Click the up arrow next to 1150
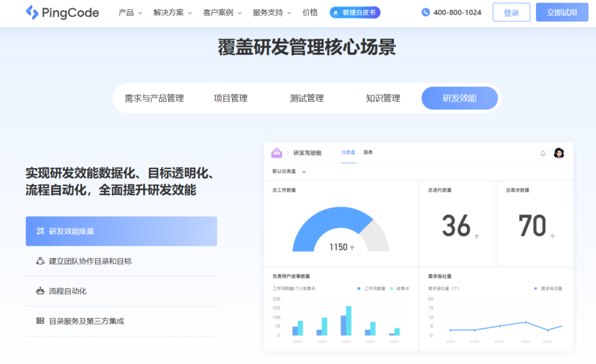This screenshot has height=364, width=596. click(352, 248)
